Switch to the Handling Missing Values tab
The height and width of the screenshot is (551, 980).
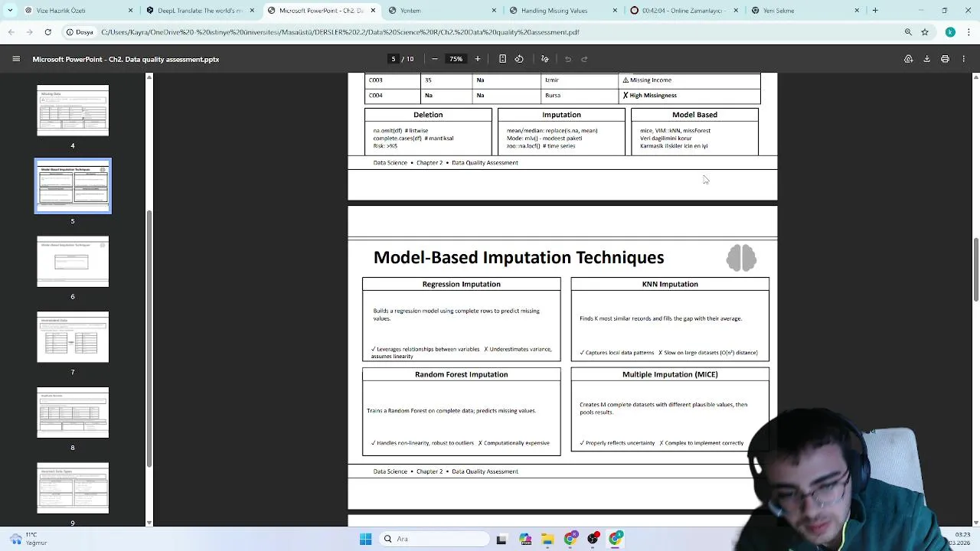coord(563,11)
